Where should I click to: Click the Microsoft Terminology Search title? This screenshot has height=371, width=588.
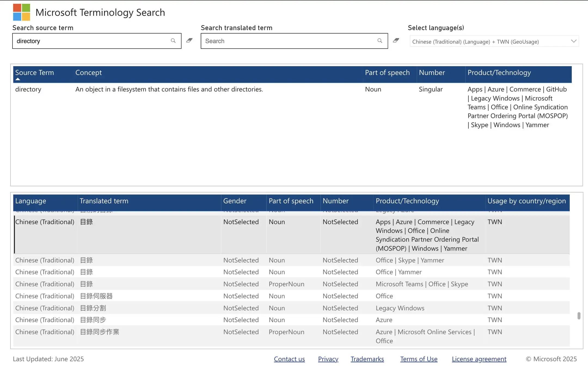coord(100,13)
